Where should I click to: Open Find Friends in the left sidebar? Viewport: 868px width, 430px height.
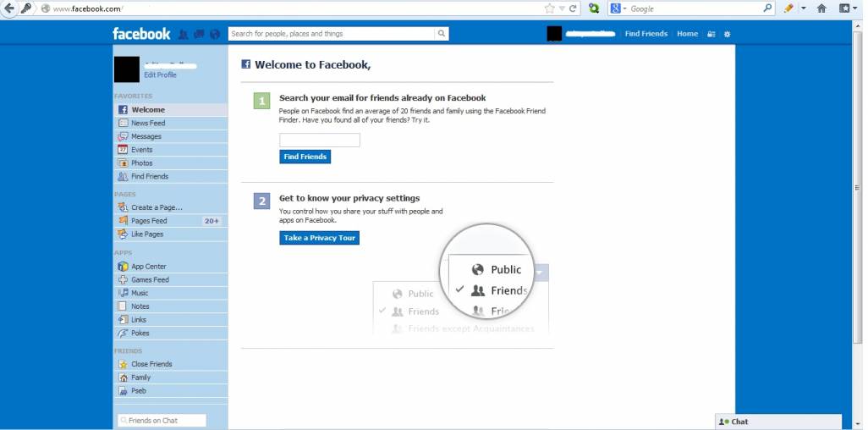171,176
